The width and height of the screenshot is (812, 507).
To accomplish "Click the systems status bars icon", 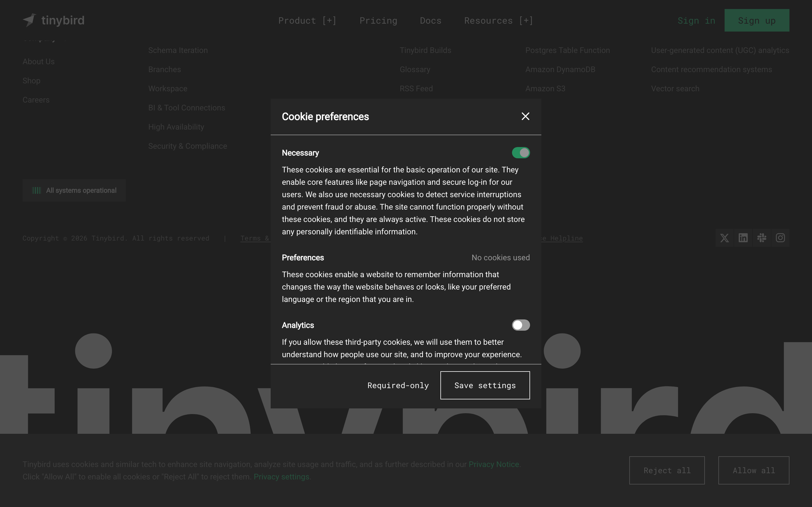I will pos(37,190).
